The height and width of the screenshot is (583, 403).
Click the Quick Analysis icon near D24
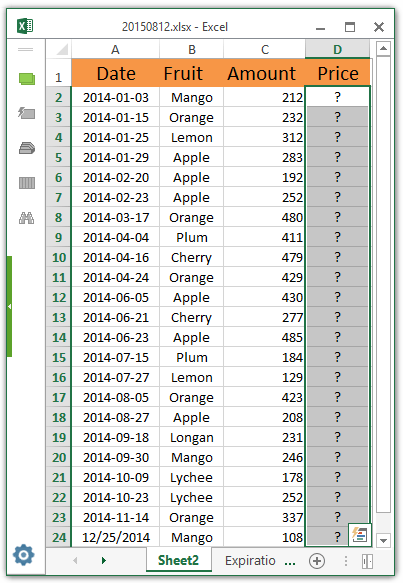pyautogui.click(x=360, y=535)
